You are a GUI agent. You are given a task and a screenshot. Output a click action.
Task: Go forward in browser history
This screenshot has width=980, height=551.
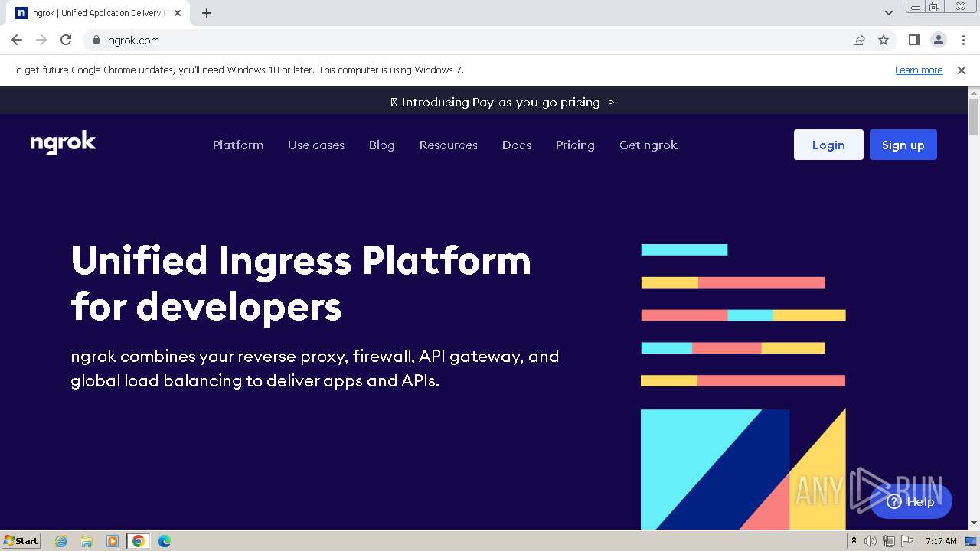41,40
